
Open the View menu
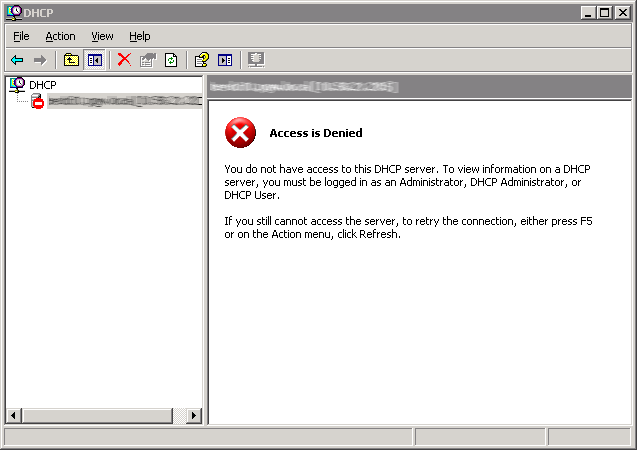102,36
